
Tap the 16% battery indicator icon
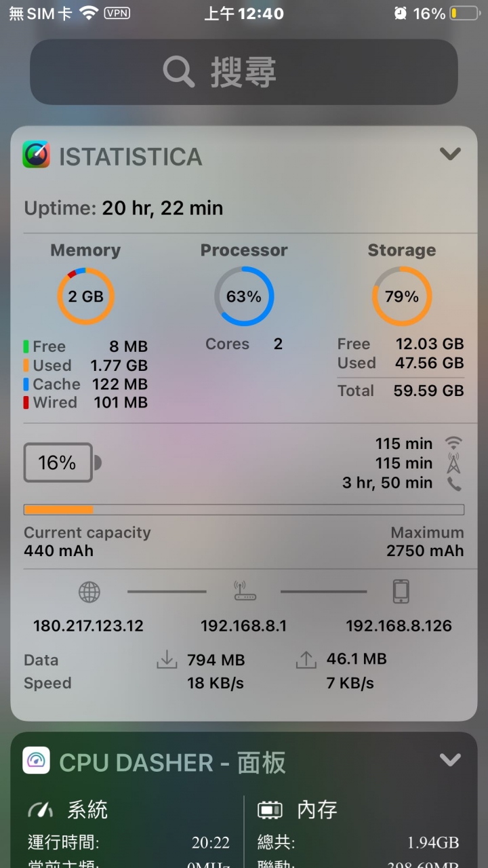click(62, 462)
